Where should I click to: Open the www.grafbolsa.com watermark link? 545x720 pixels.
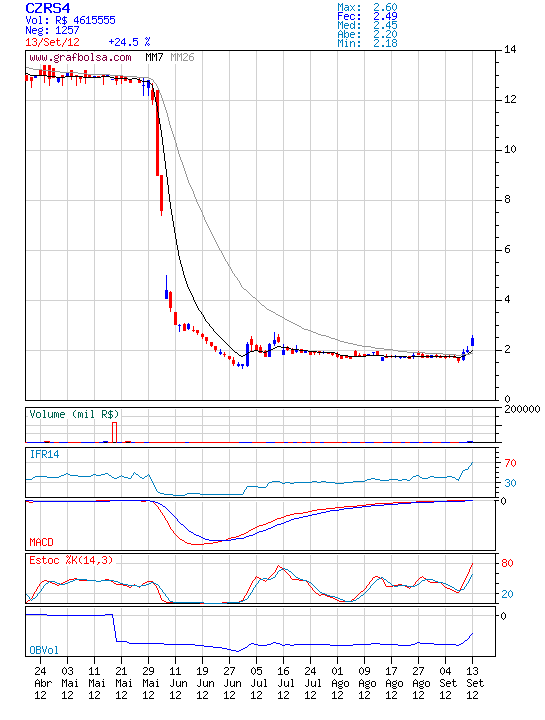80,57
